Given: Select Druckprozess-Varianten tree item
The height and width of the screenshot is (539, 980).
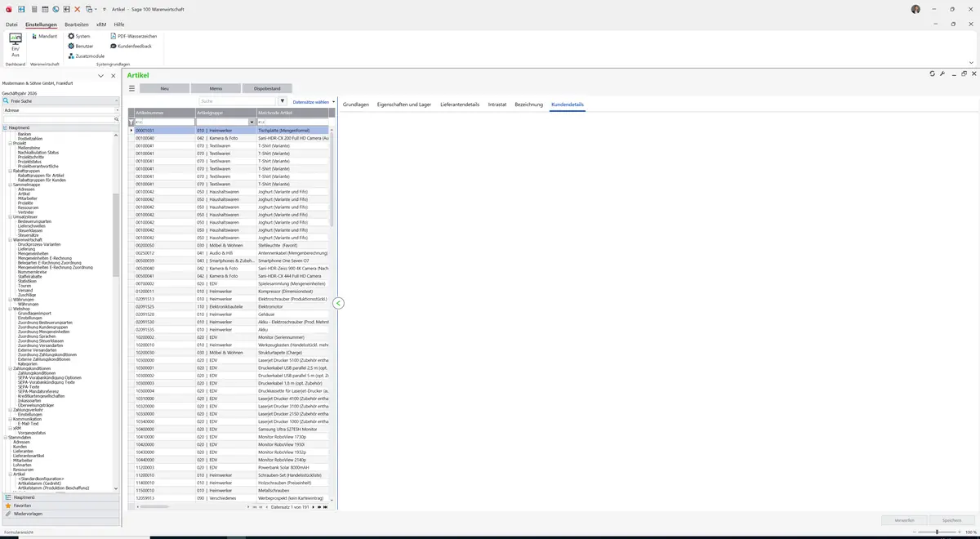Looking at the screenshot, I should click(x=39, y=244).
